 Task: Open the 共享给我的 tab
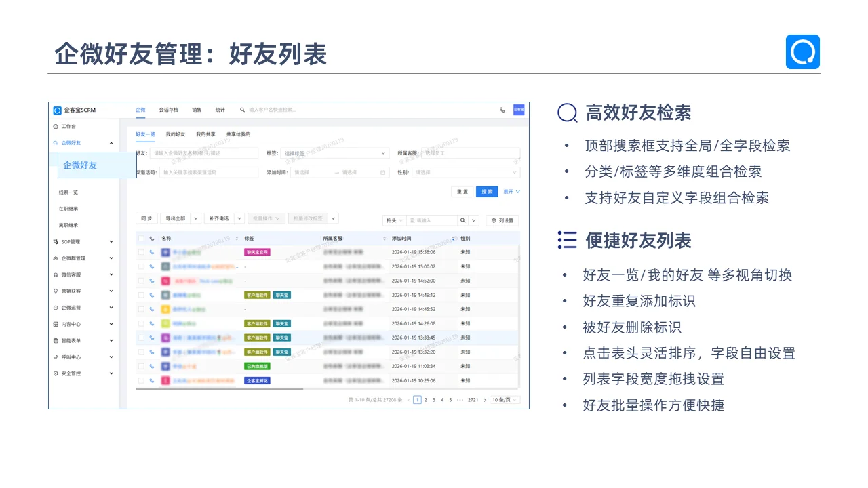pos(238,134)
